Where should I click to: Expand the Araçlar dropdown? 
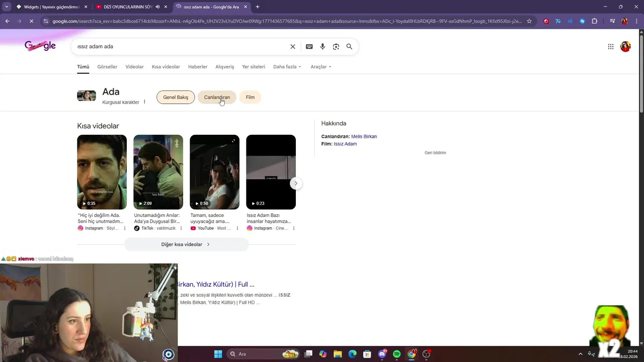pos(321,67)
